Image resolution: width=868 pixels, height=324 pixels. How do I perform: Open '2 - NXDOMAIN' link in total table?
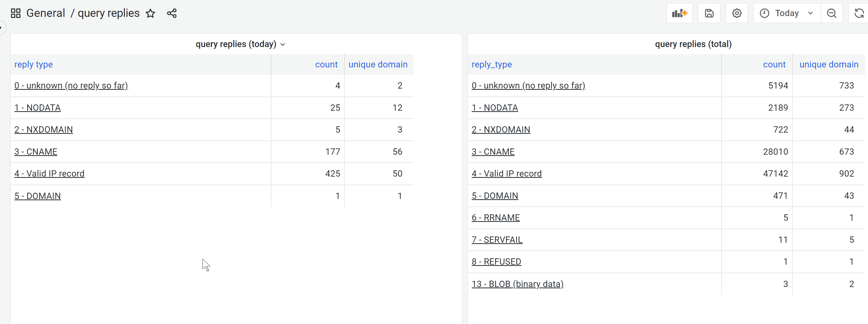click(x=501, y=130)
